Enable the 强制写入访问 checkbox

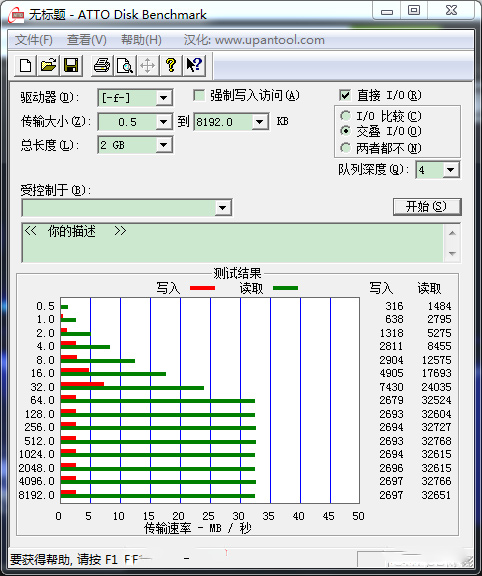199,96
